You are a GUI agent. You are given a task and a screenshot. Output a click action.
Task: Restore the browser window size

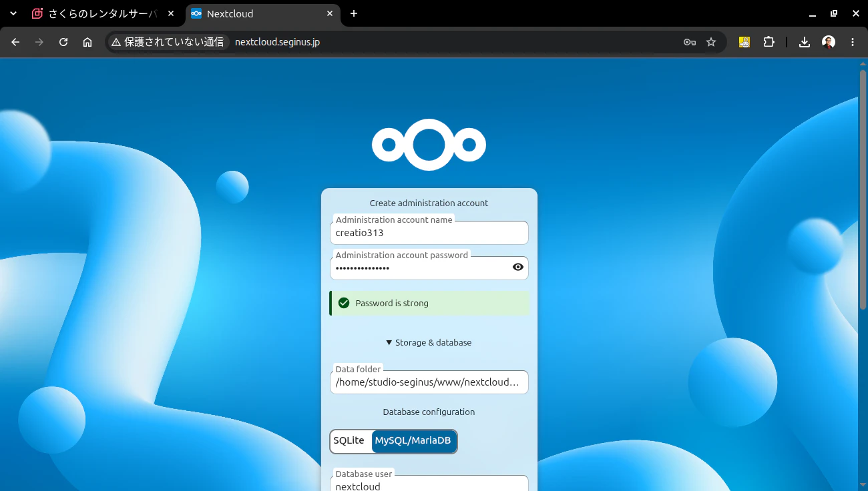pyautogui.click(x=834, y=13)
